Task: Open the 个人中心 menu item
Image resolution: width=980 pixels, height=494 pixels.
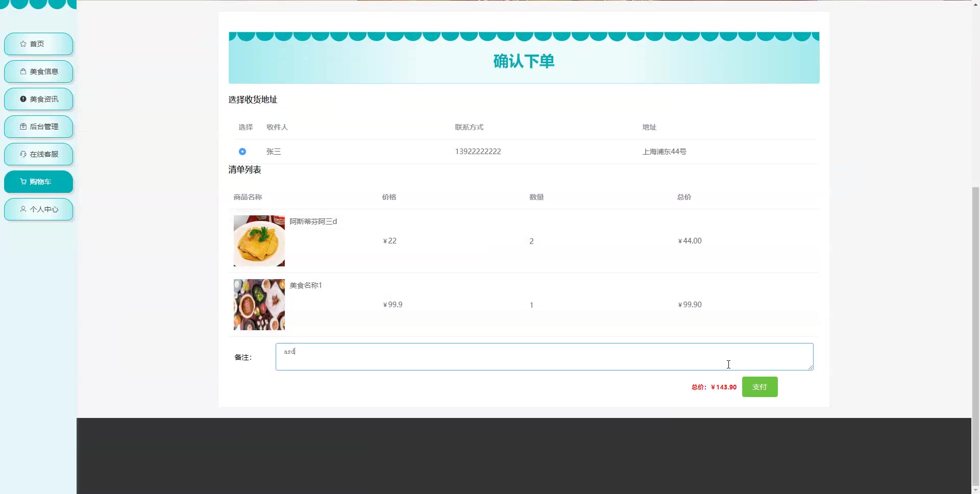Action: (38, 209)
